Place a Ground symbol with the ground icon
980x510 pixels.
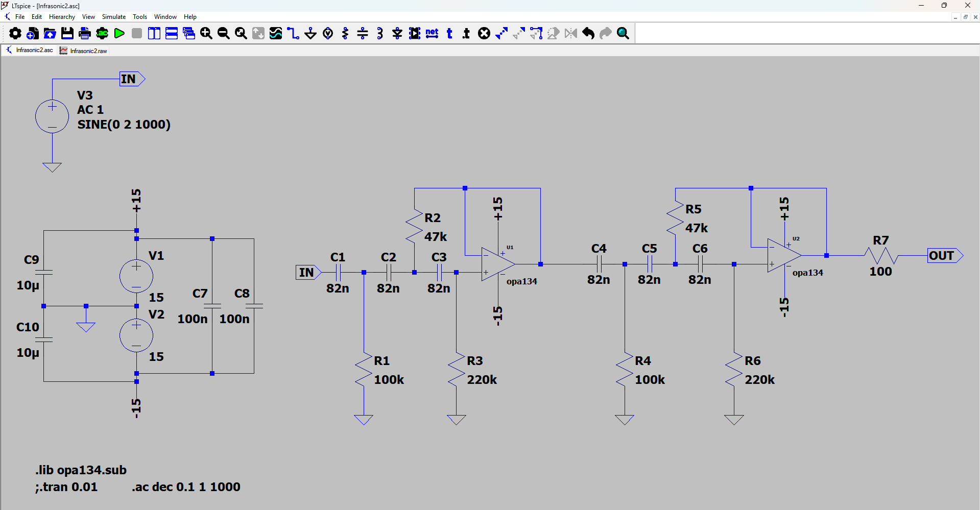[x=310, y=33]
